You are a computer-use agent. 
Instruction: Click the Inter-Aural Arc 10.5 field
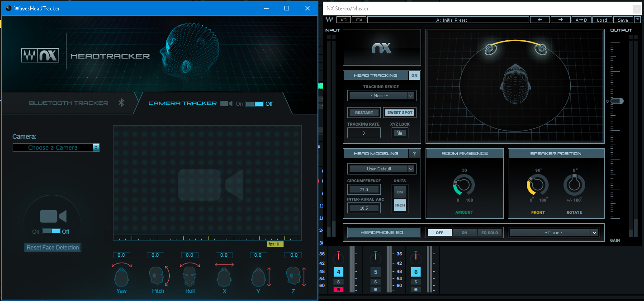pos(364,208)
